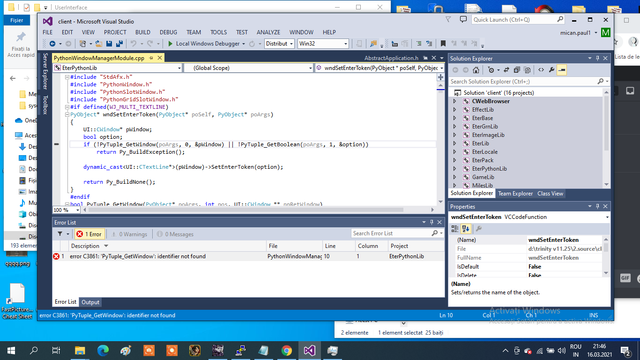Image resolution: width=640 pixels, height=360 pixels.
Task: Open the BUILD menu
Action: 142,32
